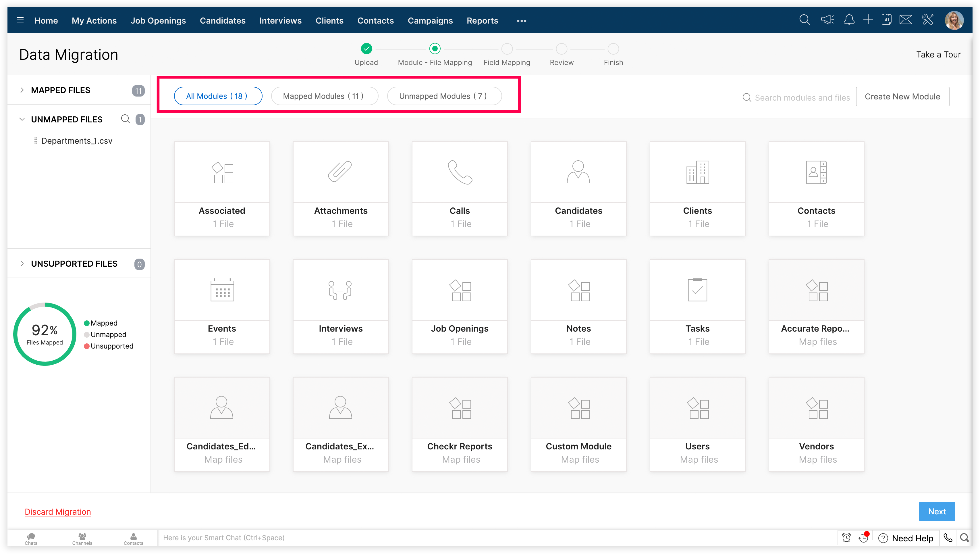Open the Job Openings menu tab
This screenshot has height=554, width=980.
tap(158, 21)
